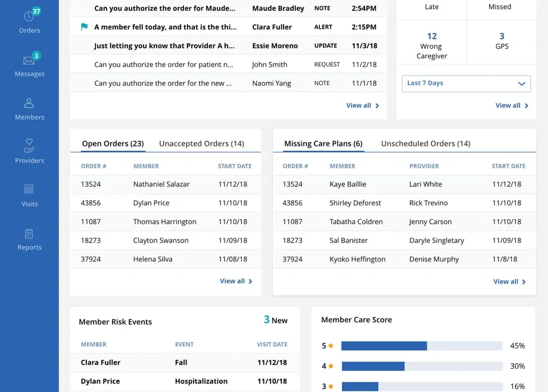The image size is (548, 392).
Task: Open Orders clock icon in sidebar
Action: (29, 16)
